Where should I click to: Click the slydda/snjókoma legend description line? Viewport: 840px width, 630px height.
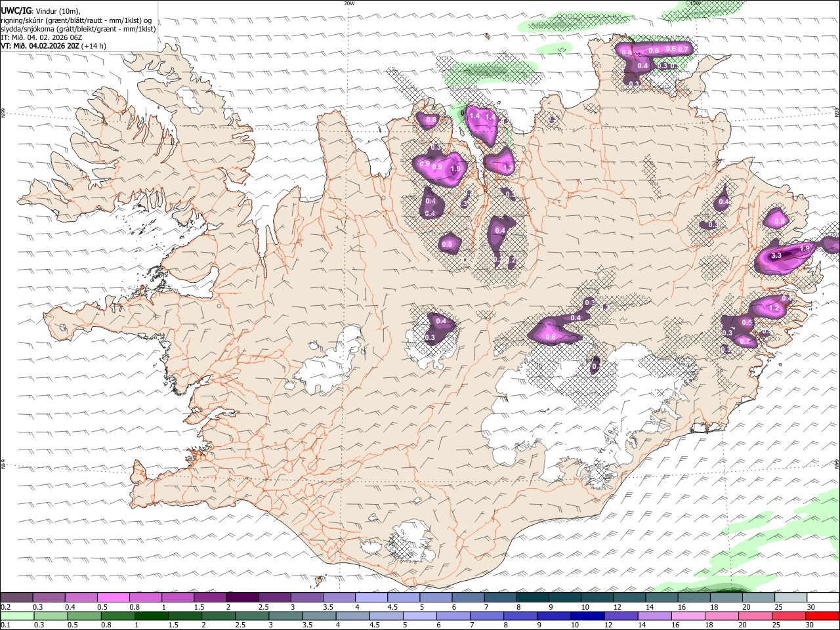click(x=78, y=29)
